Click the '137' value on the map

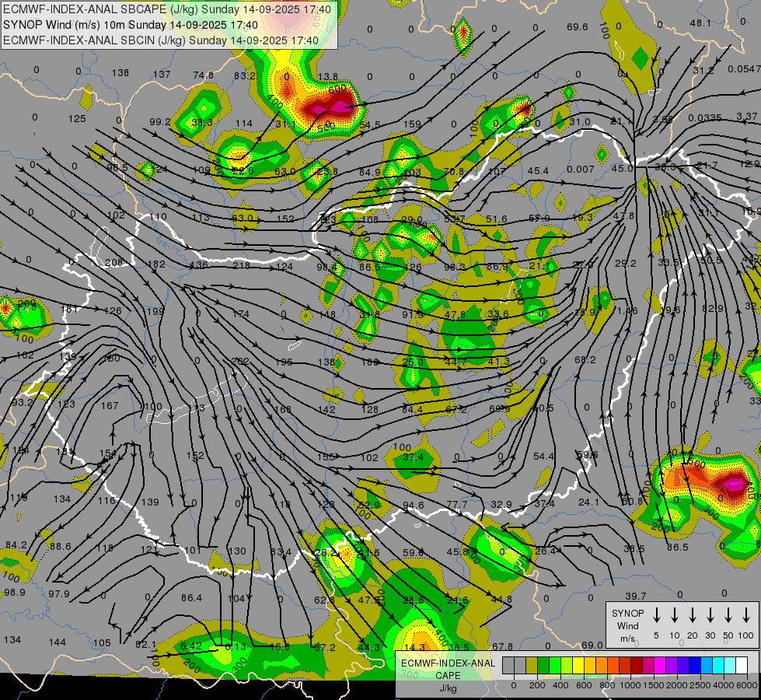[x=162, y=75]
